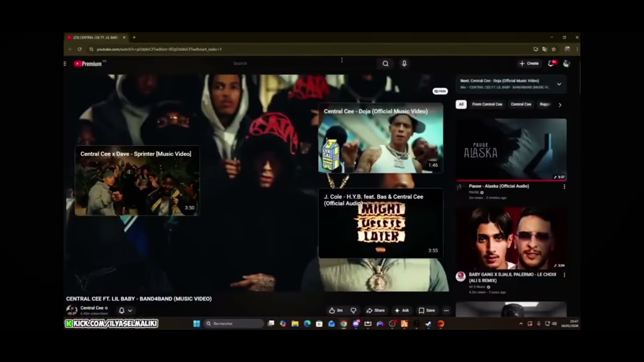Open install/cast icon in address bar
644x362 pixels.
536,49
